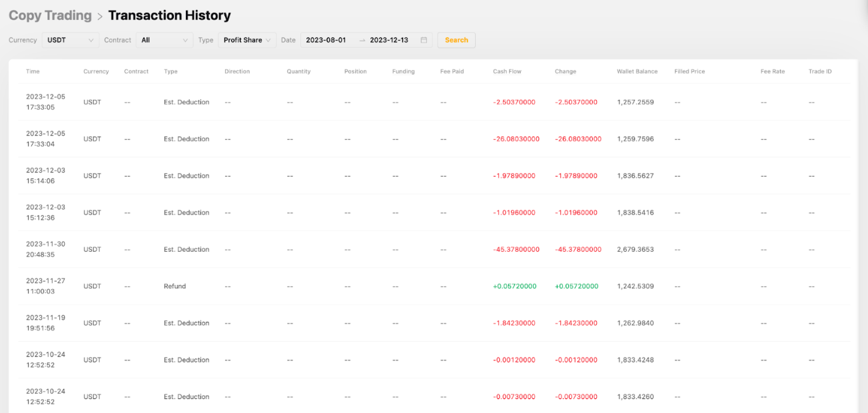Click the Cash Flow column header
Screen dimensions: 868x413
(508, 71)
